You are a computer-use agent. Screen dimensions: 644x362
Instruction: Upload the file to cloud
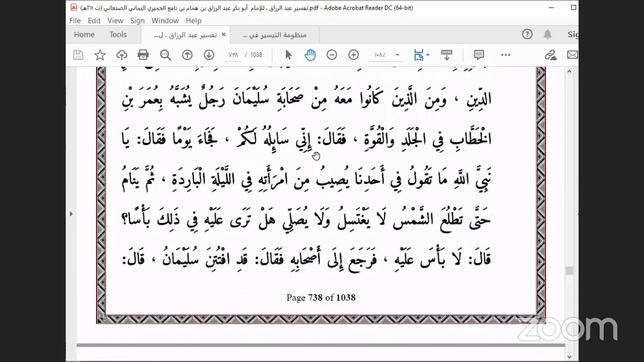point(122,55)
